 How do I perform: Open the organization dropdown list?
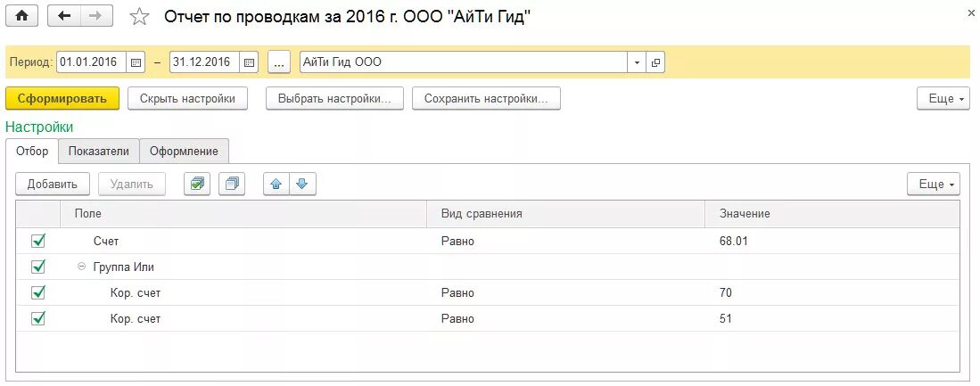click(637, 62)
